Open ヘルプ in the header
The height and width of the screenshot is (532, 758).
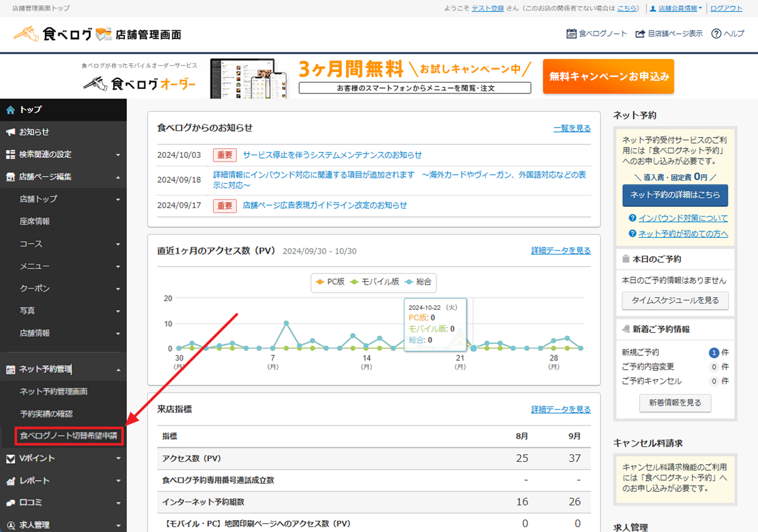tap(728, 33)
